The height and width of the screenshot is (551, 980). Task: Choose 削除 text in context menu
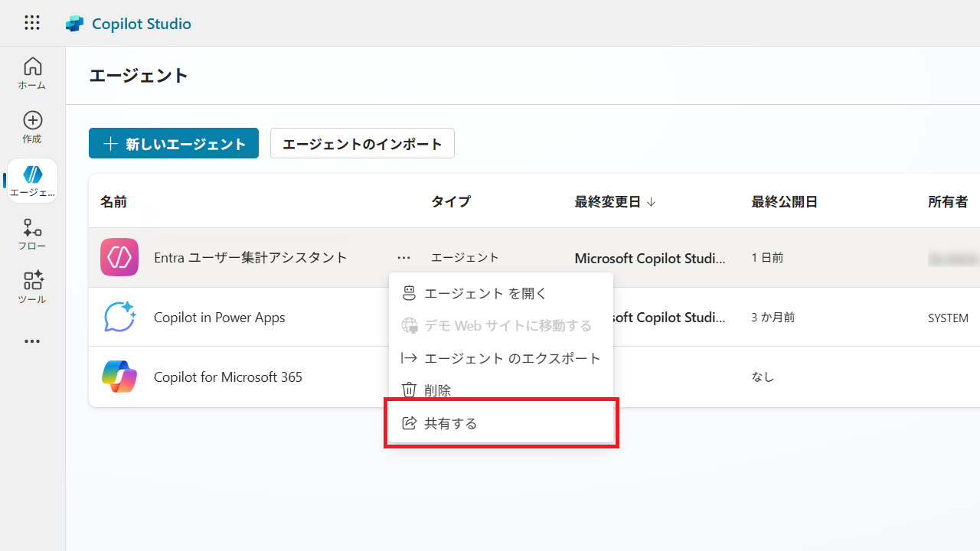pyautogui.click(x=438, y=390)
